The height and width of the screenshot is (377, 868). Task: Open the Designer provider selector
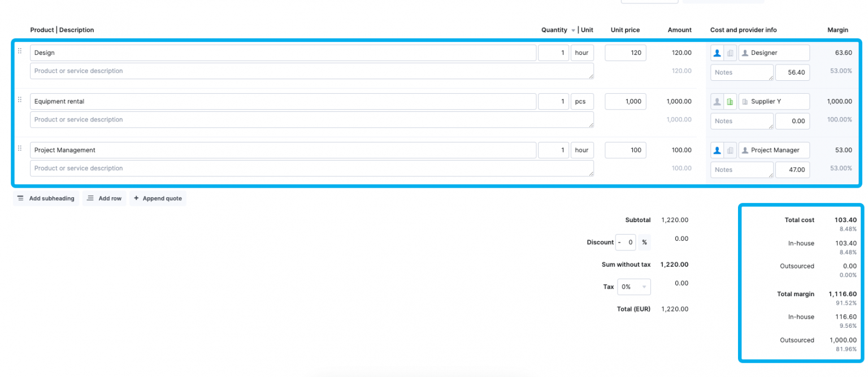774,53
